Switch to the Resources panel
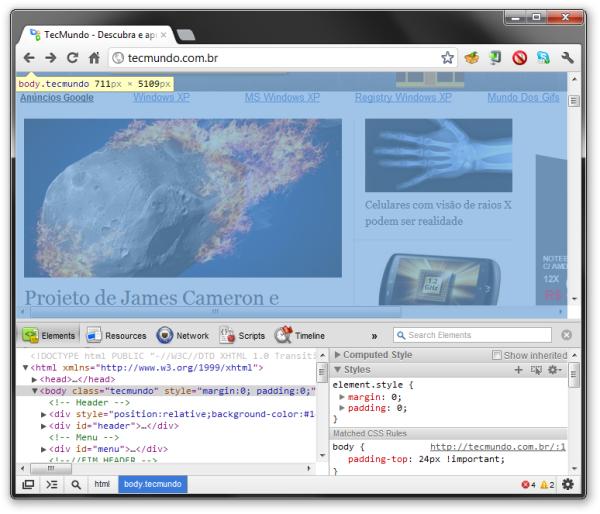600x514 pixels. point(116,336)
